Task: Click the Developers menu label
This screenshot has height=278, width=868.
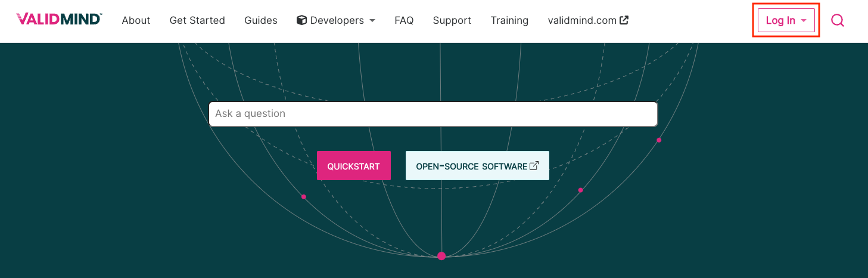Action: coord(337,20)
